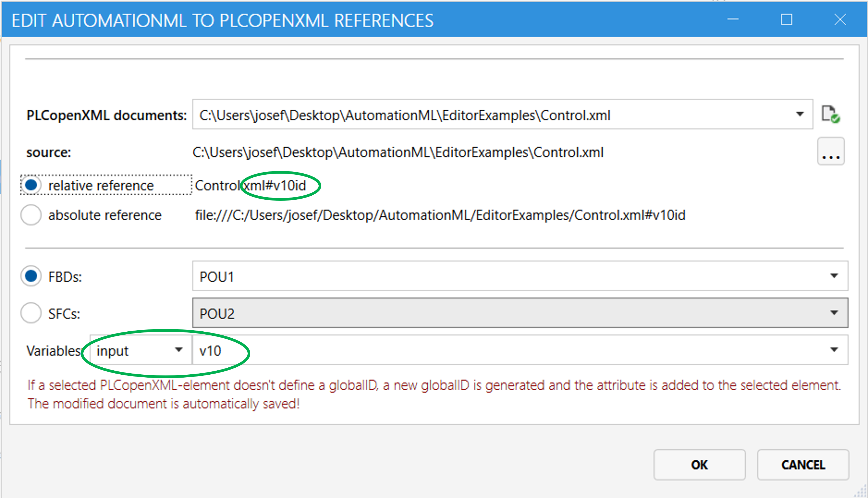The image size is (868, 498).
Task: Maximize the references dialog window
Action: pyautogui.click(x=786, y=20)
